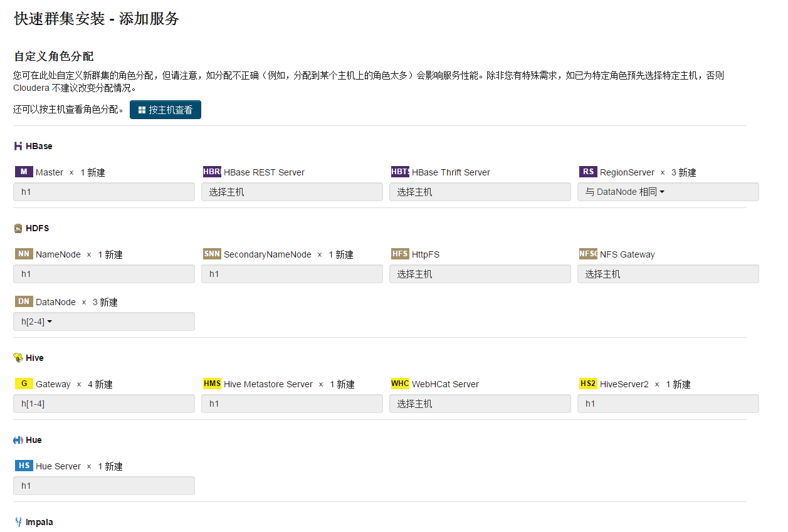Open the RegionServer 与 DataNode 相同 dropdown
The image size is (788, 532).
(625, 192)
